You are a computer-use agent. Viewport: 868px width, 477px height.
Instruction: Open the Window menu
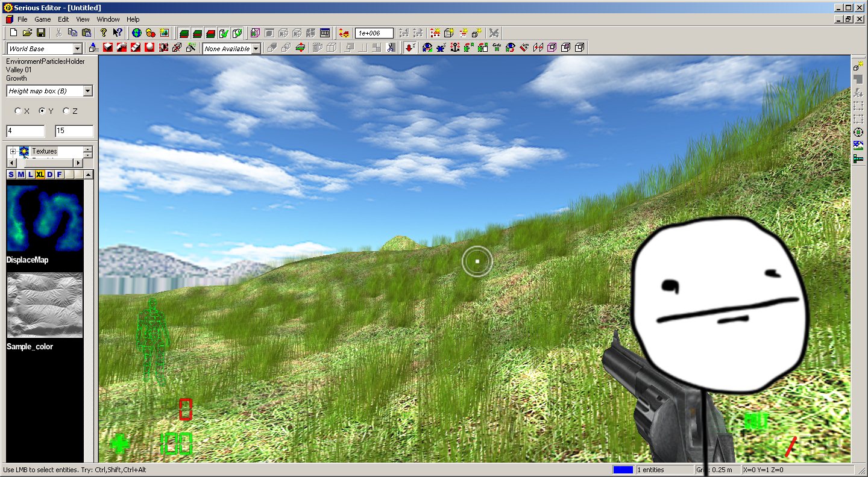coord(108,19)
